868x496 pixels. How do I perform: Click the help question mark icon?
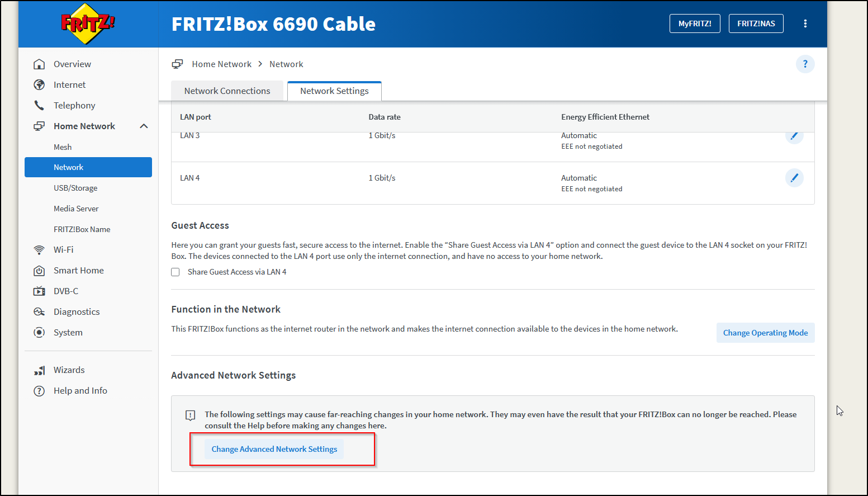(805, 64)
